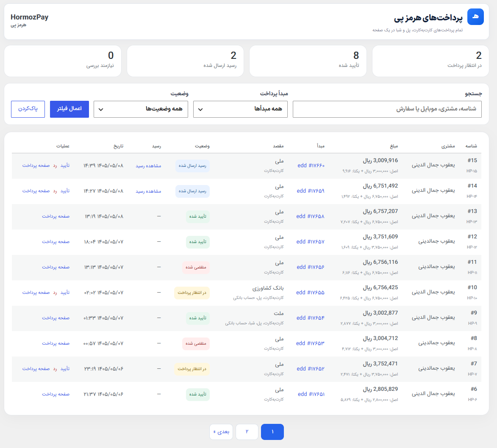Click در انتظار پرداخت badge in row #10
Viewport: 497px width, 448px height.
tap(192, 293)
